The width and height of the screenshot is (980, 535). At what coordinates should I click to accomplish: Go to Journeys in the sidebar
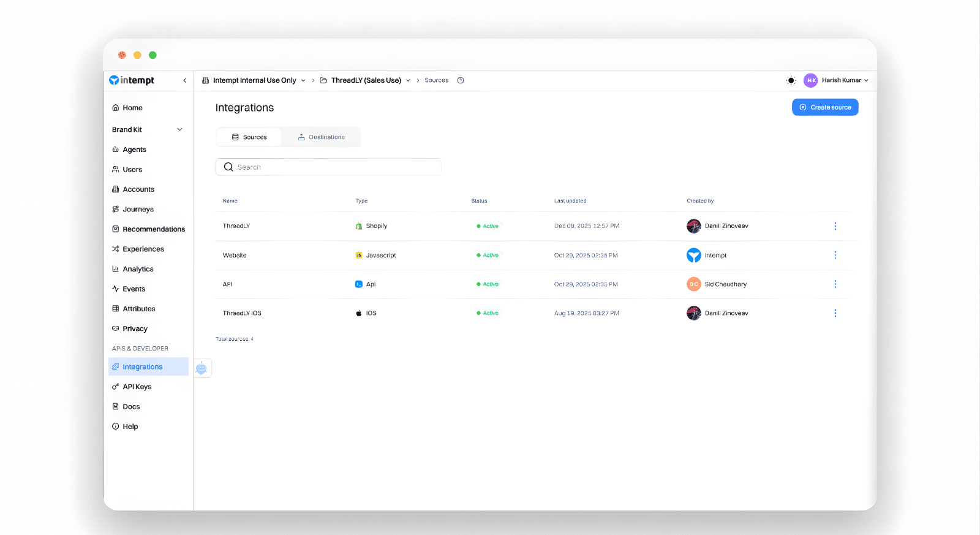[138, 209]
